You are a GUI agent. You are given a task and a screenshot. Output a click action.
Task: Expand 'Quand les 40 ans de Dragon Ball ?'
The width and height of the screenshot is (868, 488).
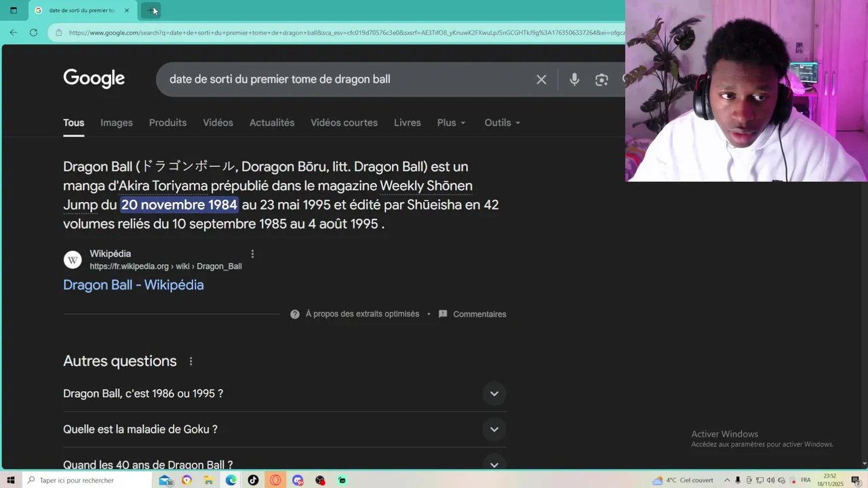(x=285, y=464)
